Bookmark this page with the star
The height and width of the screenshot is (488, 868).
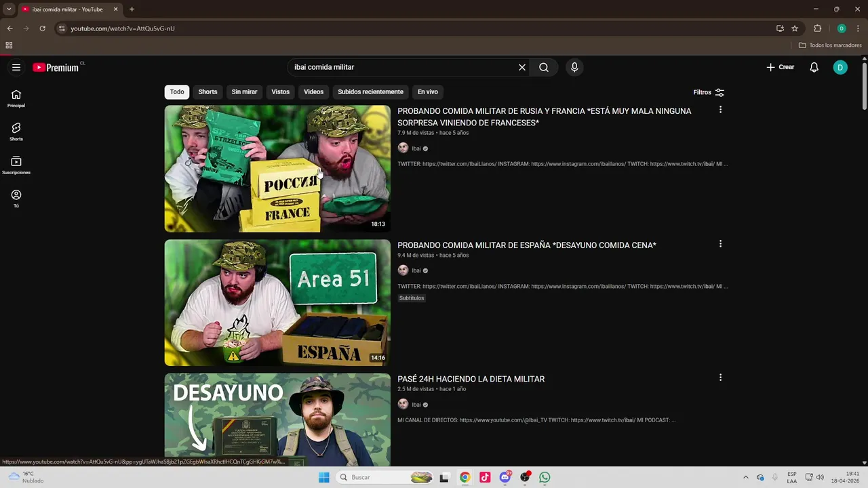pyautogui.click(x=795, y=28)
